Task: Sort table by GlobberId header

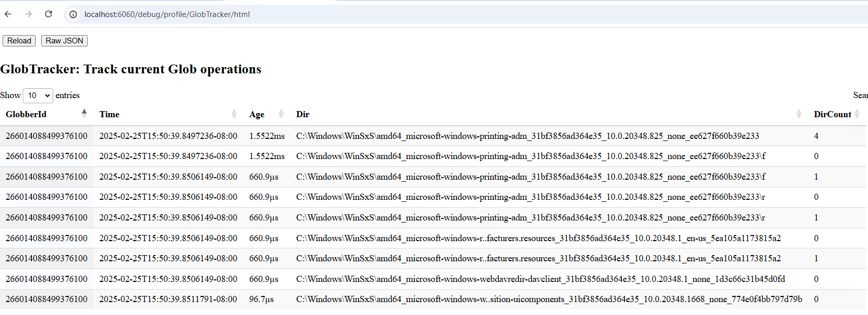Action: (x=26, y=114)
